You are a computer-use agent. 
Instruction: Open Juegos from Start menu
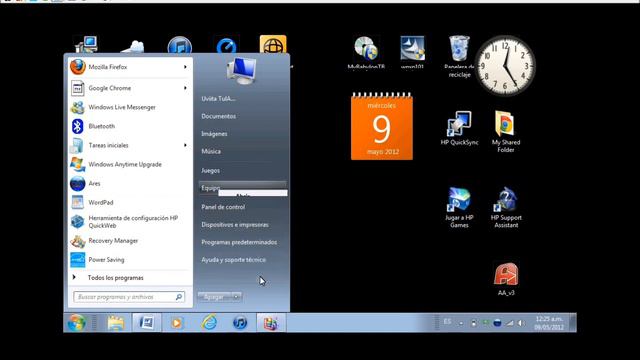210,171
